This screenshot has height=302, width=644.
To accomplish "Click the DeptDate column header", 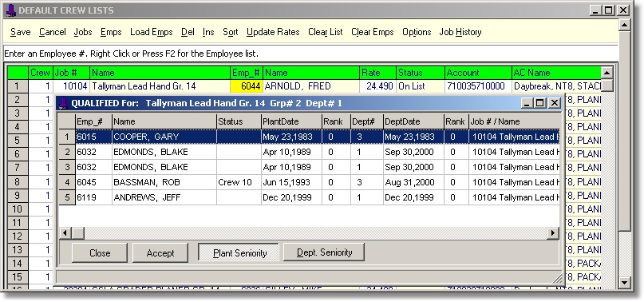I will point(413,121).
